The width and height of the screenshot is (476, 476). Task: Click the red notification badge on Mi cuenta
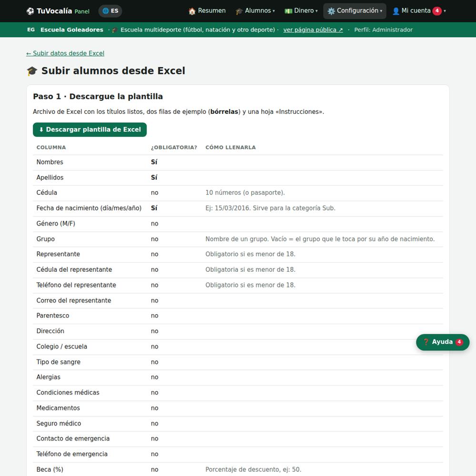tap(437, 11)
